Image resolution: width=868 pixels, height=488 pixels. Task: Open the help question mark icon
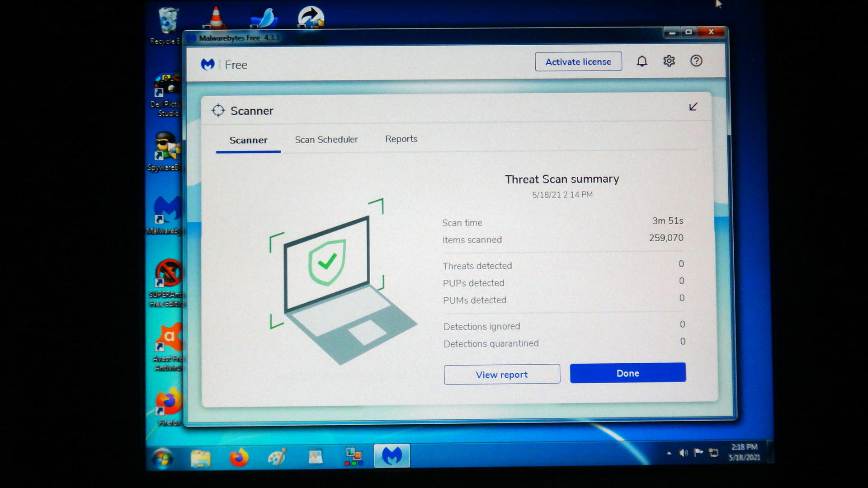[696, 61]
